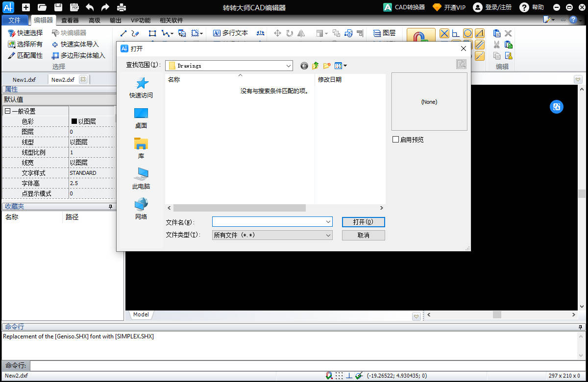The height and width of the screenshot is (382, 588).
Task: Click the Save floppy disk icon
Action: pyautogui.click(x=58, y=7)
